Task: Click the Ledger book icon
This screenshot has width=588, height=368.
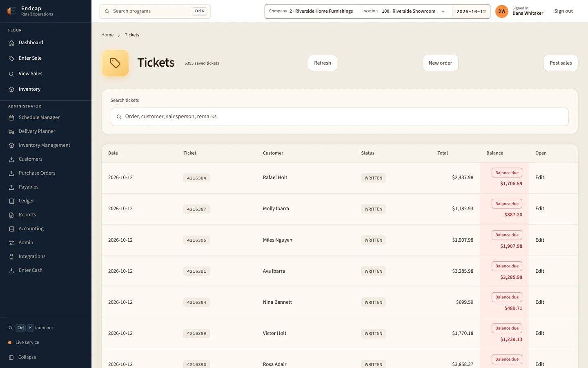Action: point(11,201)
